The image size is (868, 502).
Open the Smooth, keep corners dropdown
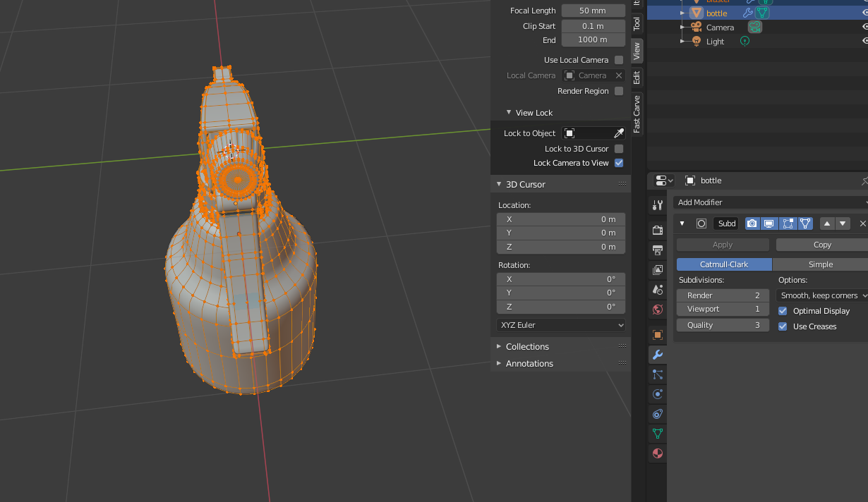click(821, 295)
